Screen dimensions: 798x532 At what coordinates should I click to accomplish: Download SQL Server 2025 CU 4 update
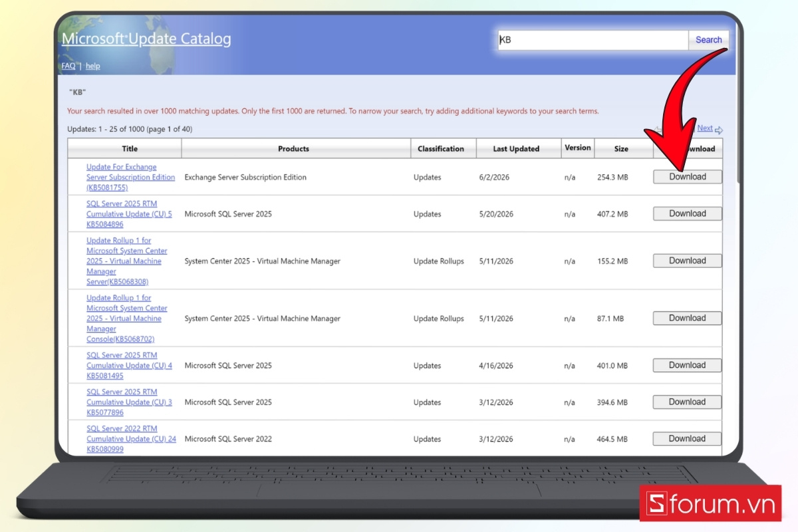687,365
